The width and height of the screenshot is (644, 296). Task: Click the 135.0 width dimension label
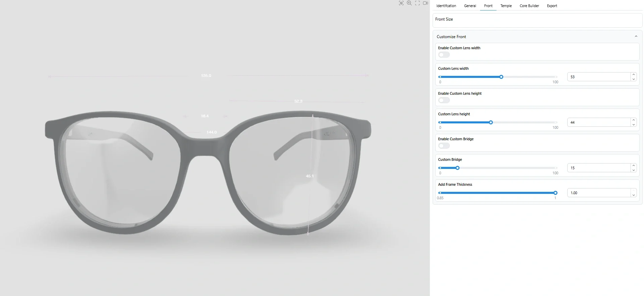pos(206,76)
